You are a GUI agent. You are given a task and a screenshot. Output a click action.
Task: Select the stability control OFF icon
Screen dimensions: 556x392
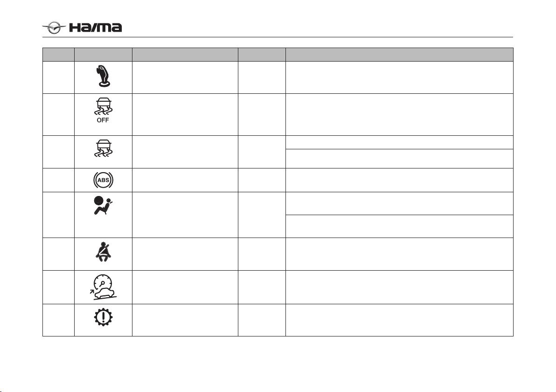[103, 110]
